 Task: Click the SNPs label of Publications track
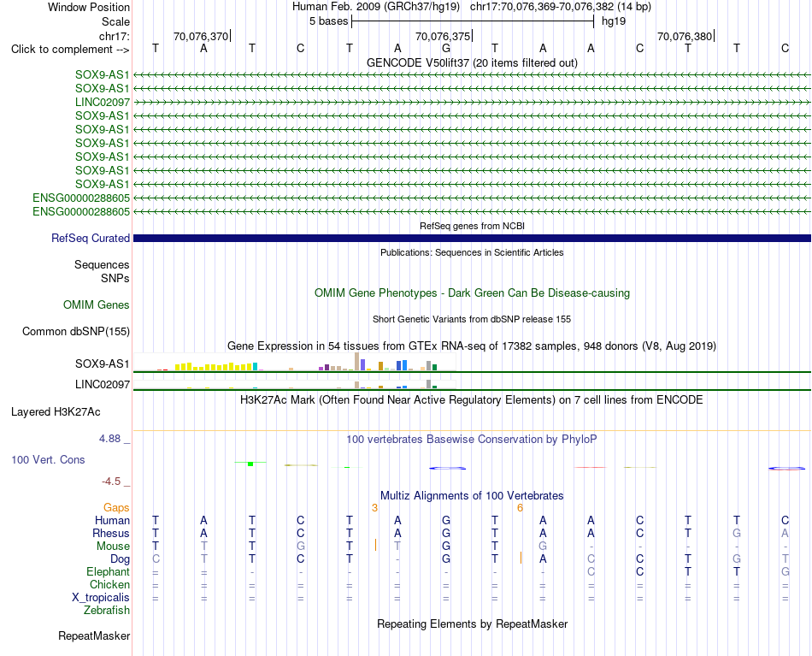[115, 278]
